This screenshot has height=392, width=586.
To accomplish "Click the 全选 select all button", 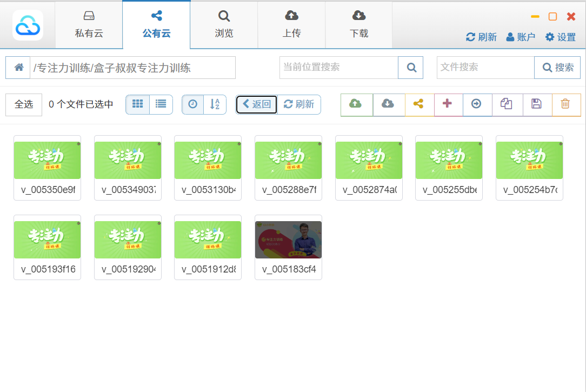I will coord(24,105).
